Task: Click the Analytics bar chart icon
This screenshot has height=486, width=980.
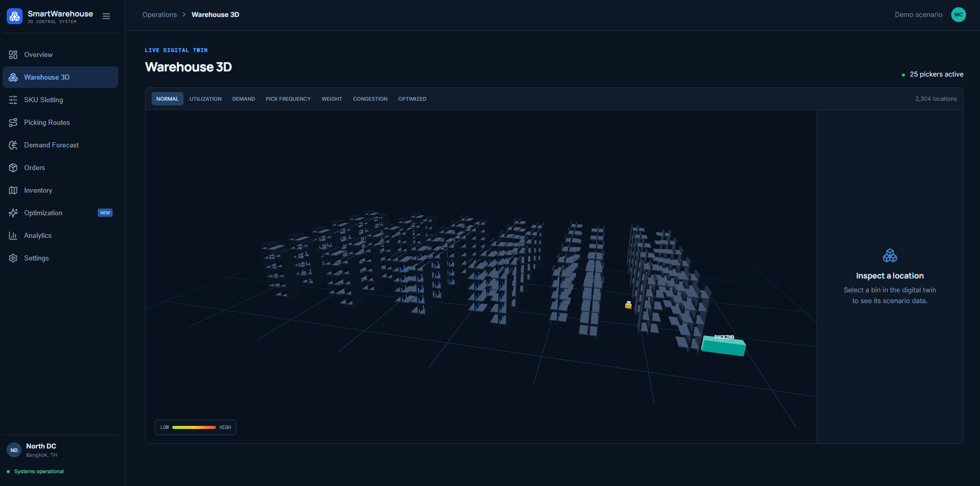Action: point(13,236)
